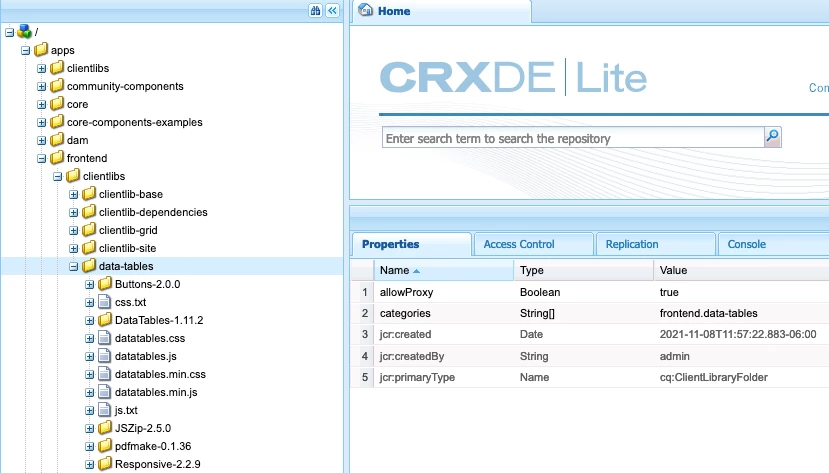The height and width of the screenshot is (473, 829).
Task: Click the categories property name
Action: [405, 313]
